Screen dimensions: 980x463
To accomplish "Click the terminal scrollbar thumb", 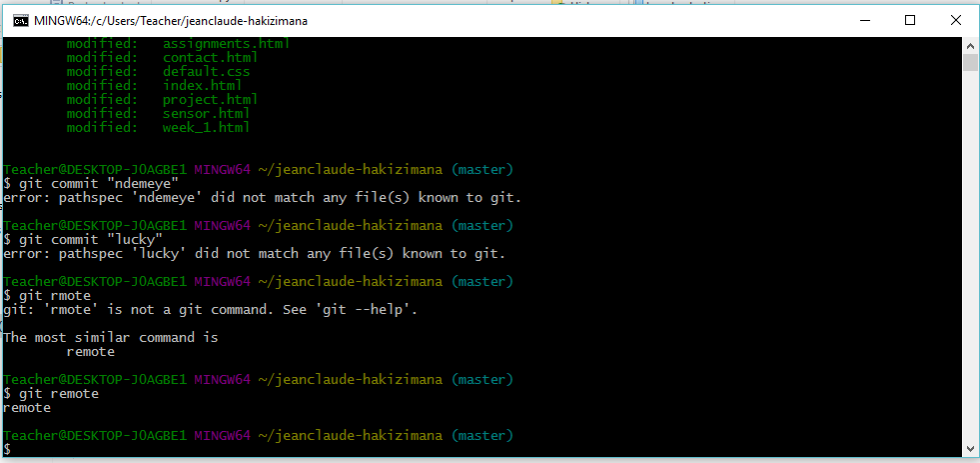I will pos(970,63).
